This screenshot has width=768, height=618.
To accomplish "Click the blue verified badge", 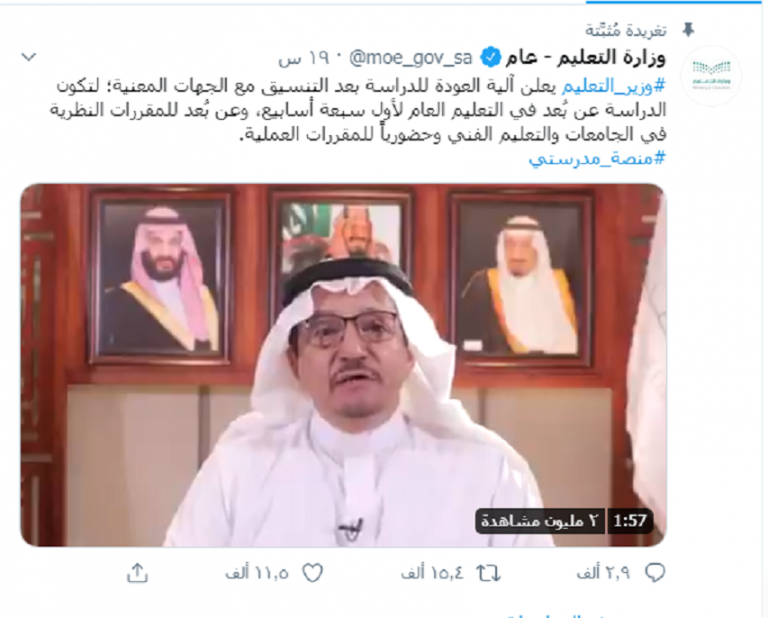I will pyautogui.click(x=490, y=58).
